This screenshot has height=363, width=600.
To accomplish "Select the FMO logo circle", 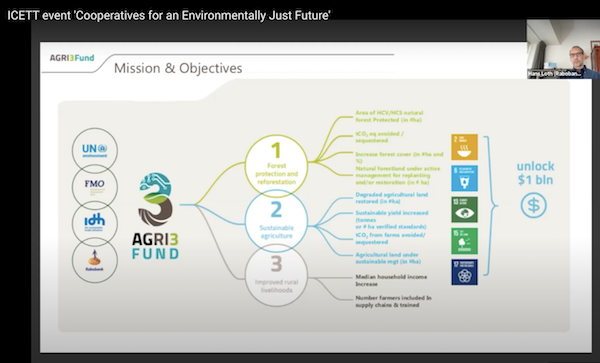I will (95, 187).
